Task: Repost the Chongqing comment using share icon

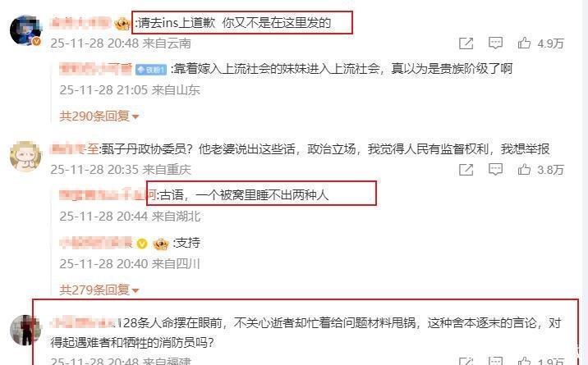Action: coord(466,170)
